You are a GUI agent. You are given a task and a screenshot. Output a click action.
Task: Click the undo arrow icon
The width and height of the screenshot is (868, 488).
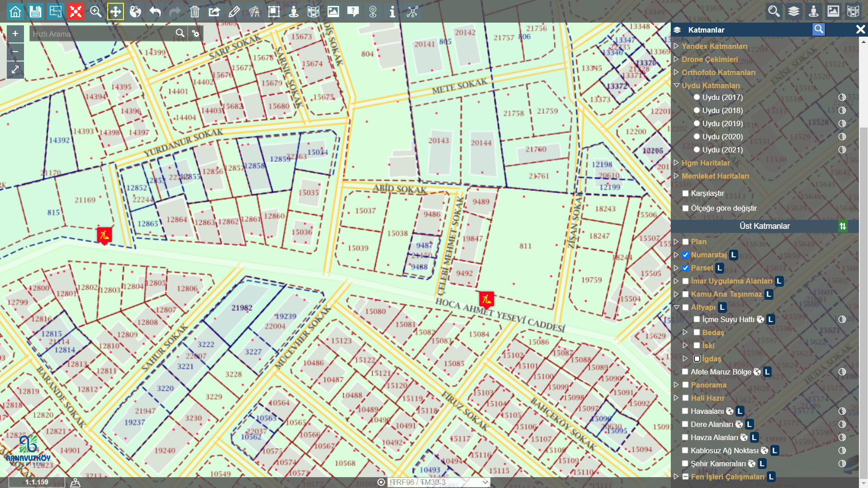[155, 11]
